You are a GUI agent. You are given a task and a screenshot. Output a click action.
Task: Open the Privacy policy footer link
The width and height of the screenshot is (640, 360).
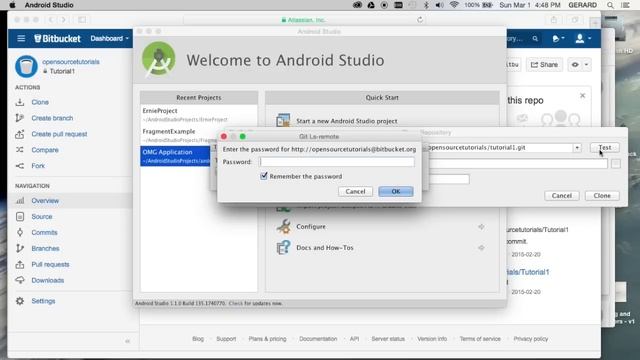[531, 339]
